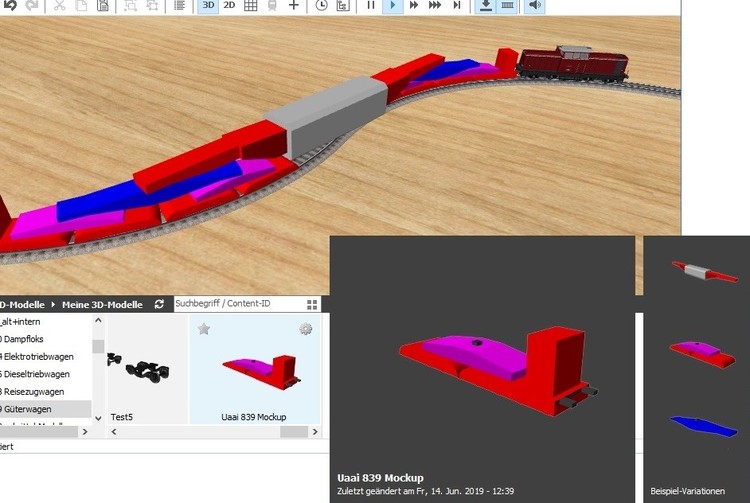Click the speaker sound icon
750x503 pixels.
(x=535, y=6)
